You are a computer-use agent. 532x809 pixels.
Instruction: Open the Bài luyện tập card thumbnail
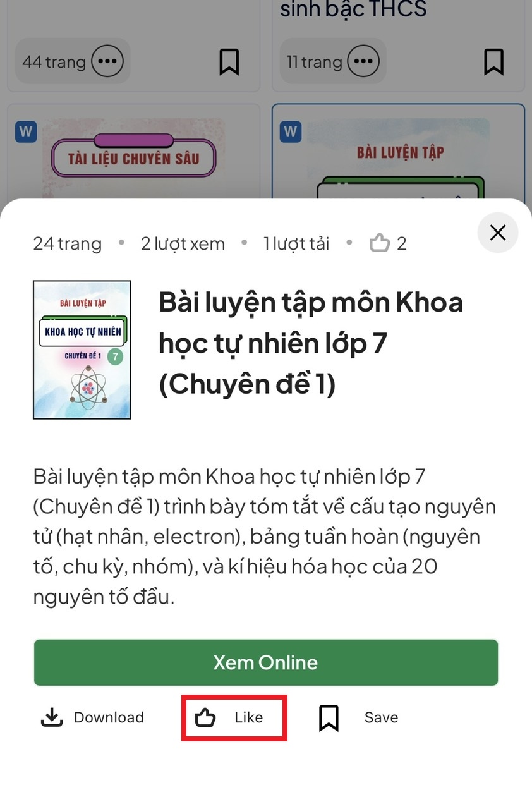pyautogui.click(x=399, y=158)
